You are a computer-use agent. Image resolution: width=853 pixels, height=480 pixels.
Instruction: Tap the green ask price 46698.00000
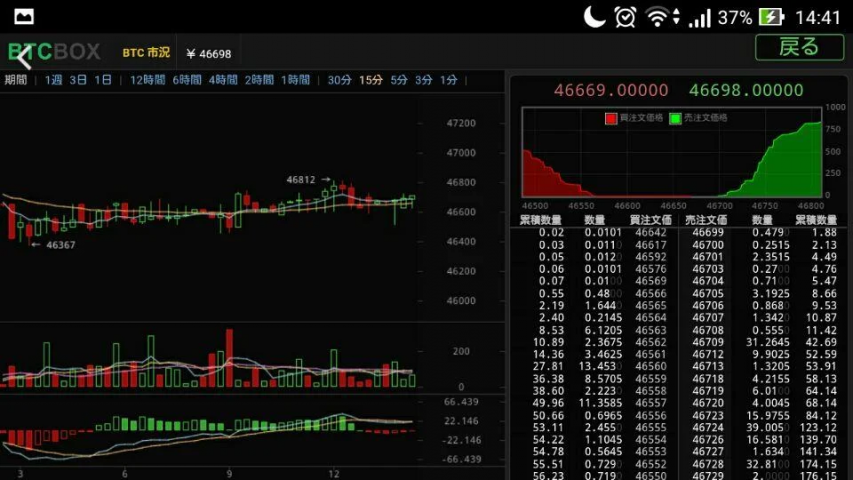746,90
